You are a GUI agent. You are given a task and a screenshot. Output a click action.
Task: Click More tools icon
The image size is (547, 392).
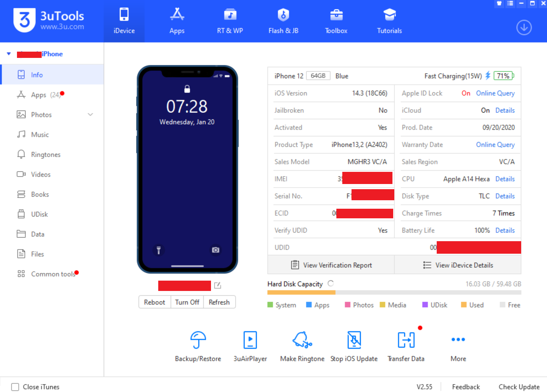tap(458, 339)
